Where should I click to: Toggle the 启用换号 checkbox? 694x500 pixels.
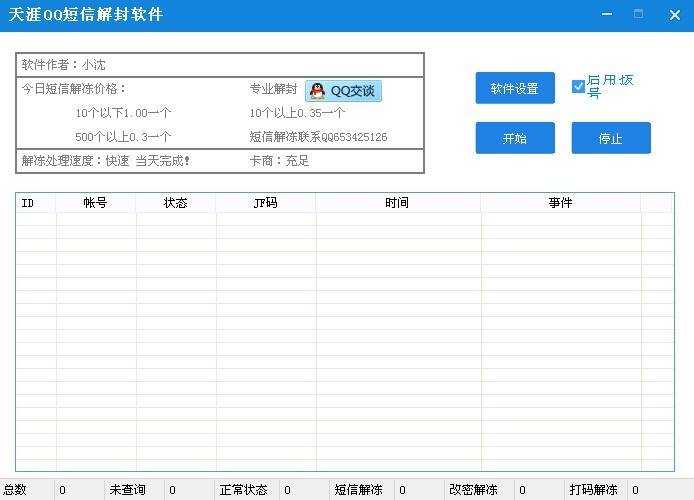(578, 86)
